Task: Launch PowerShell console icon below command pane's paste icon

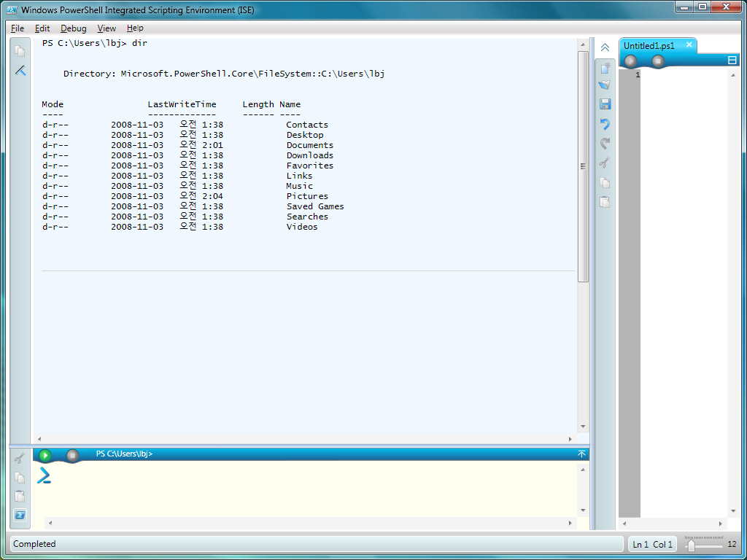Action: [x=20, y=516]
